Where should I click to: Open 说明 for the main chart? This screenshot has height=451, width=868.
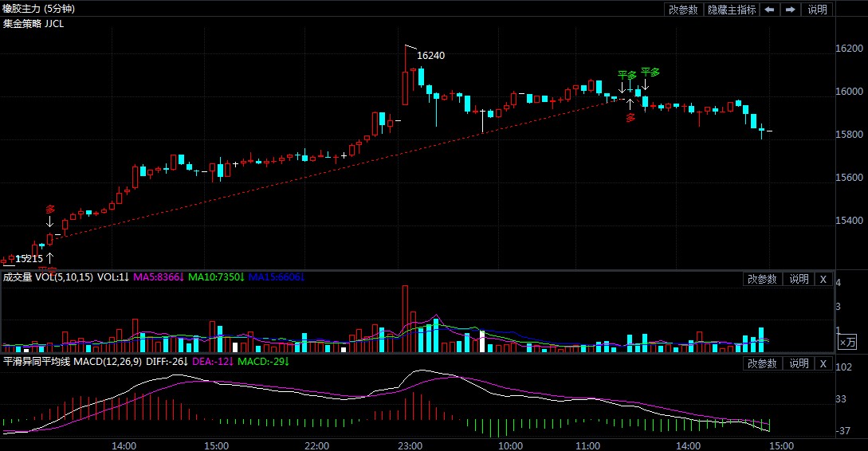[x=818, y=10]
